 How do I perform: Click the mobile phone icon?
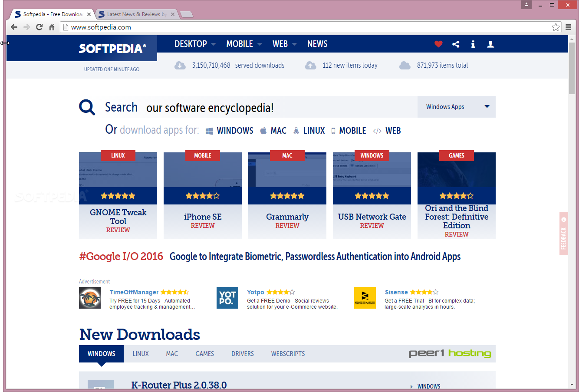click(333, 131)
